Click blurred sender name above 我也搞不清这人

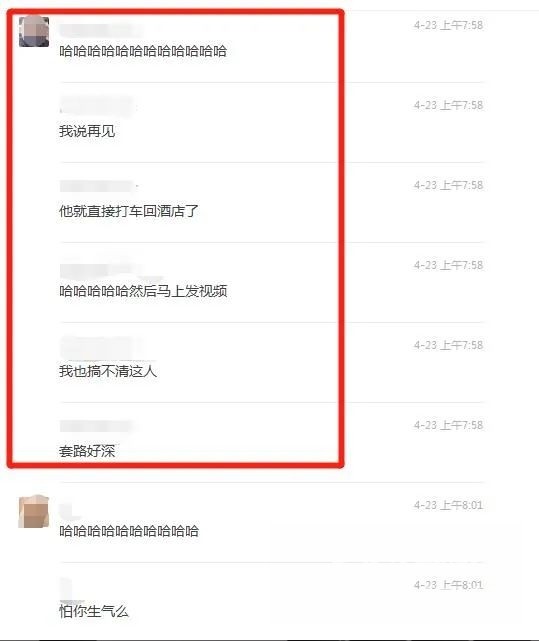pyautogui.click(x=101, y=347)
